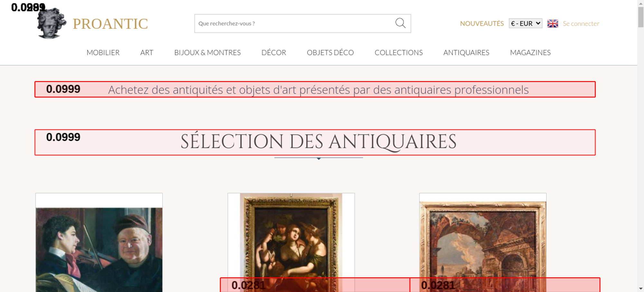Open the € - EUR currency dropdown
Image resolution: width=644 pixels, height=292 pixels.
pyautogui.click(x=526, y=23)
